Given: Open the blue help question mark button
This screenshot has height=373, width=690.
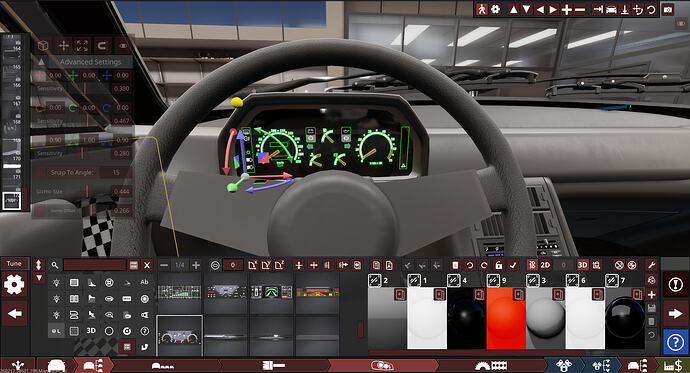Looking at the screenshot, I should (x=675, y=342).
